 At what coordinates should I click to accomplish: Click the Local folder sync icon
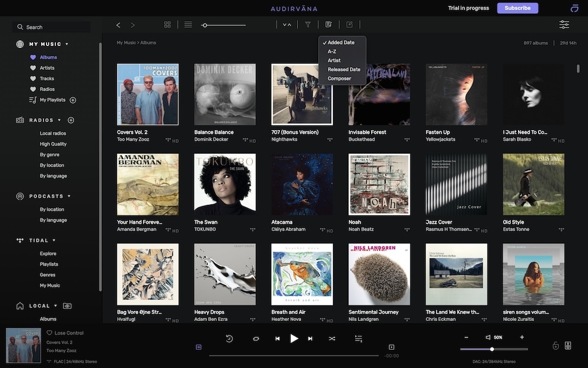67,306
